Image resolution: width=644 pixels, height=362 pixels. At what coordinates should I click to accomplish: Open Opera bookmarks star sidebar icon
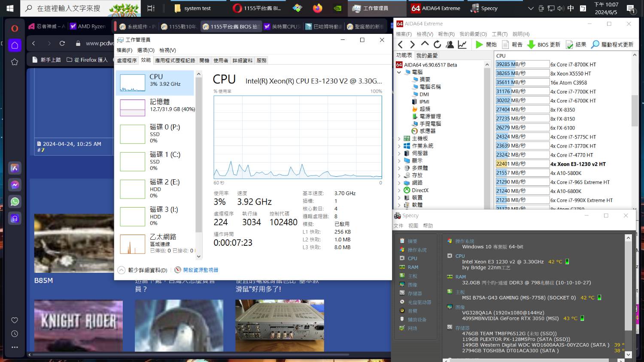point(15,62)
